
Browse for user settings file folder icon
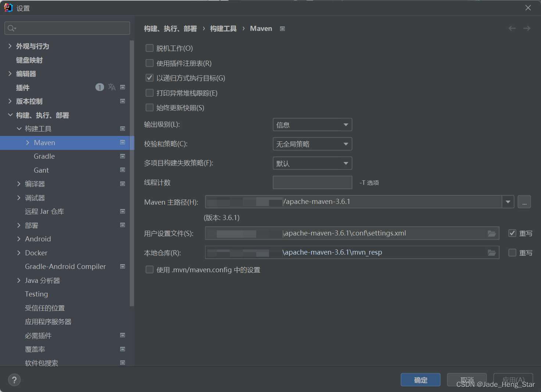coord(492,233)
